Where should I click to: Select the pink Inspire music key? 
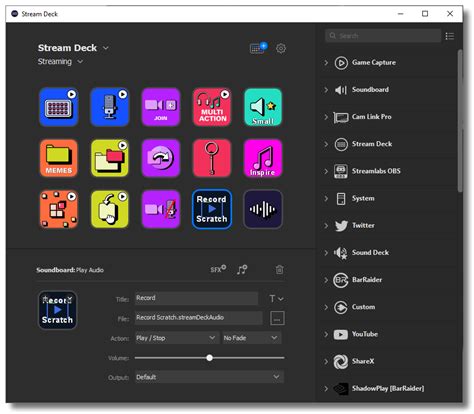pos(263,158)
